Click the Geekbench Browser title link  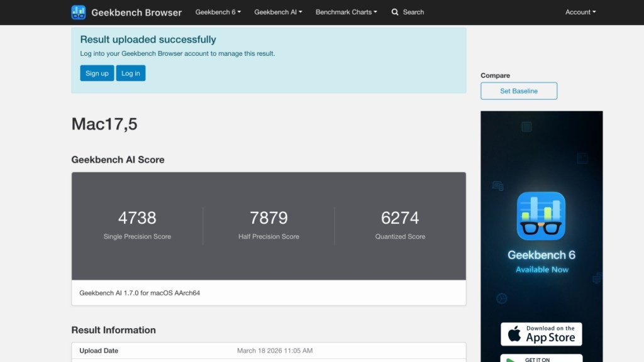(x=136, y=12)
